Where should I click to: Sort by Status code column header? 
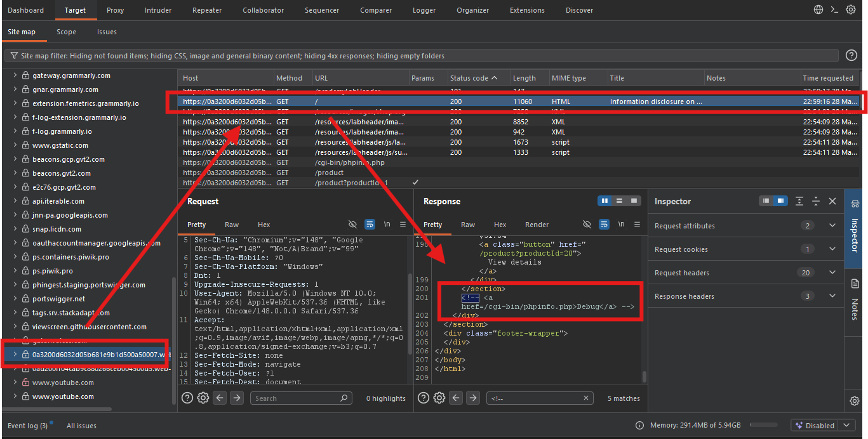474,78
